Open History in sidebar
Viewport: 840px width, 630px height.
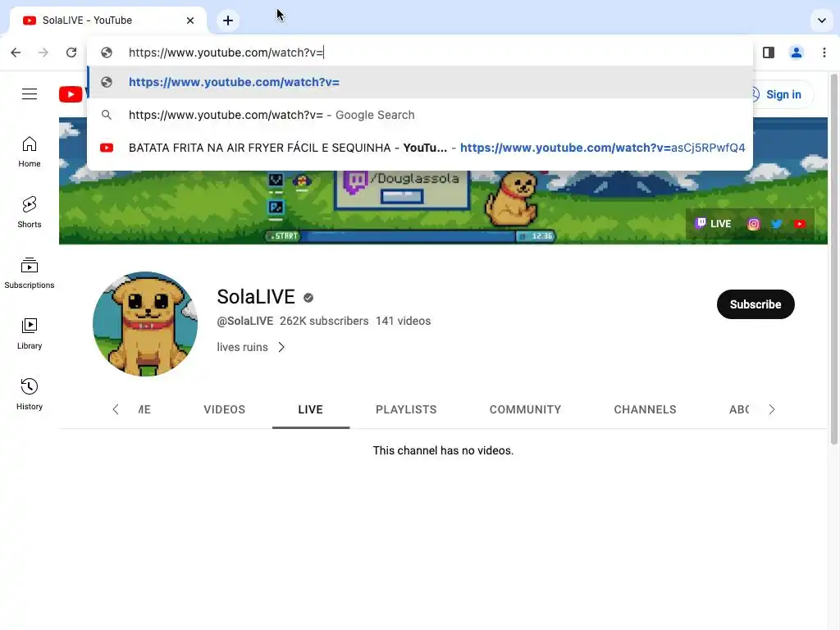30,395
